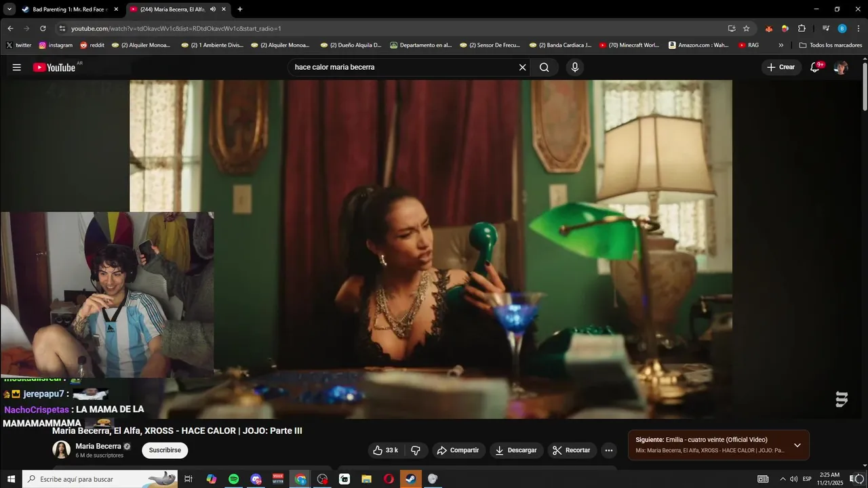Dislike the HACE CALOR video
The image size is (868, 488).
416,450
